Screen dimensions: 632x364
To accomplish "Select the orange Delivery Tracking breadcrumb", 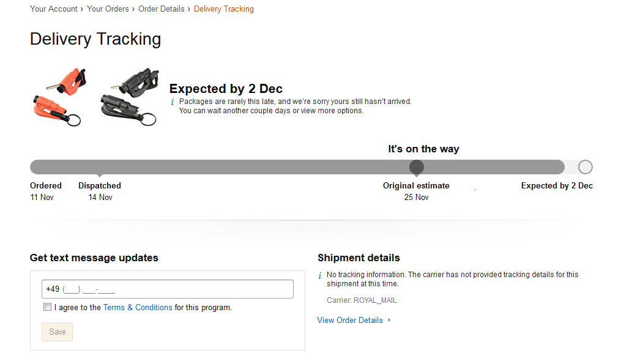I will [x=224, y=9].
